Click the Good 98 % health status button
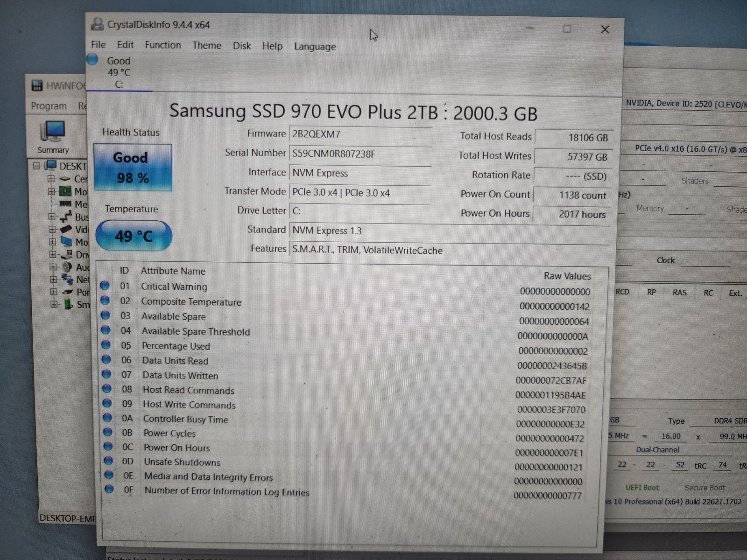 click(133, 167)
